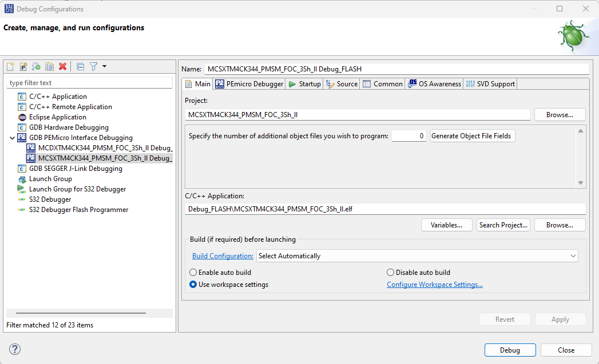This screenshot has height=364, width=599.
Task: Click New launch configuration prototype icon
Action: [x=23, y=67]
